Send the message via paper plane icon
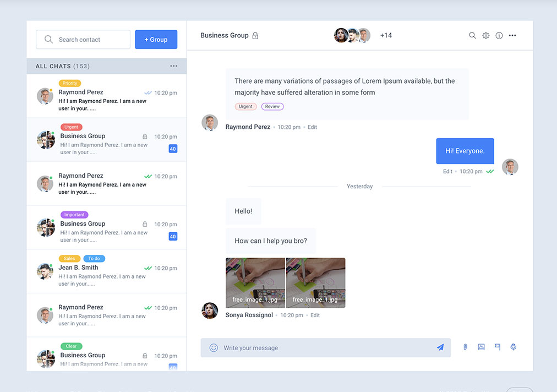Screen dimensions: 557x392 point(440,347)
